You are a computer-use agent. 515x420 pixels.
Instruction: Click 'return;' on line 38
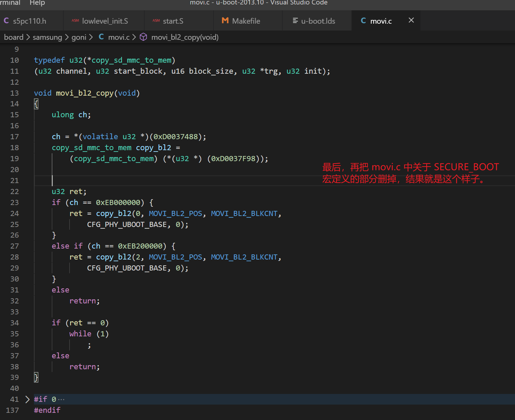point(85,367)
